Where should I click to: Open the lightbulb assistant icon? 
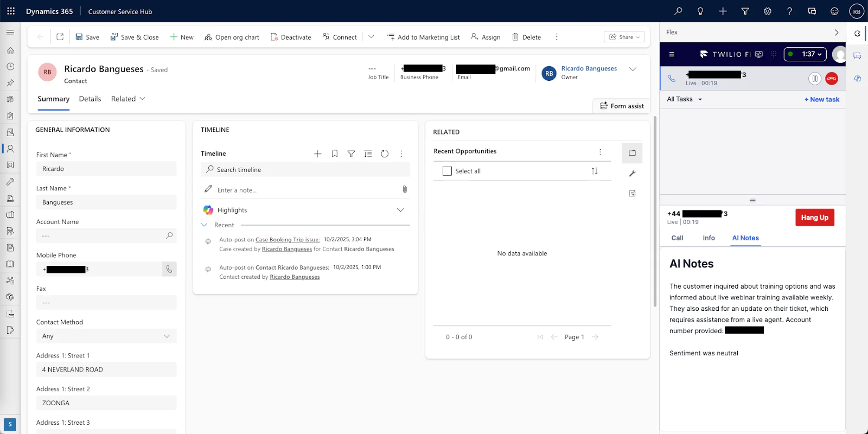[700, 11]
